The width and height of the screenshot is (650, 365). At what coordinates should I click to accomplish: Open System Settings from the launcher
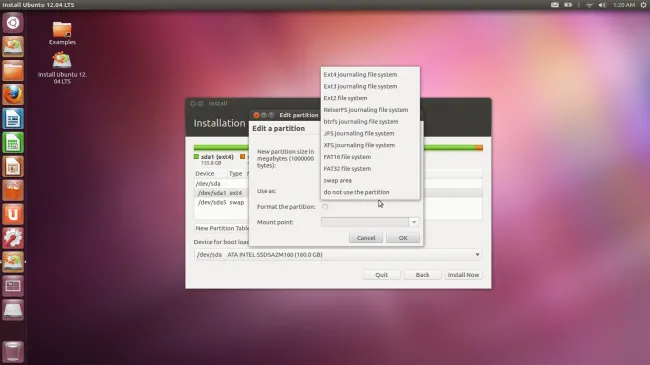tap(13, 238)
